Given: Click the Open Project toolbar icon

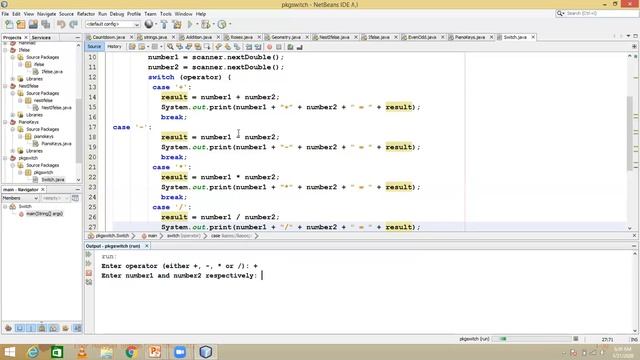Looking at the screenshot, I should pyautogui.click(x=33, y=24).
